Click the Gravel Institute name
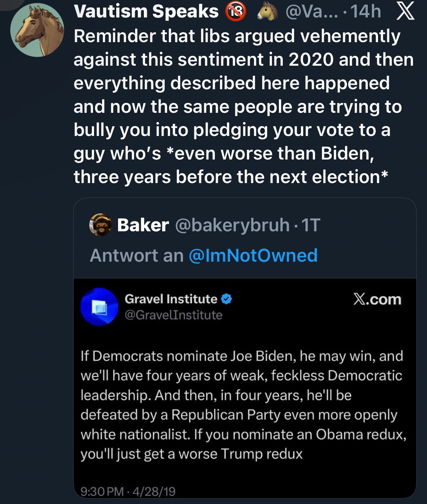This screenshot has height=504, width=427. pyautogui.click(x=171, y=299)
